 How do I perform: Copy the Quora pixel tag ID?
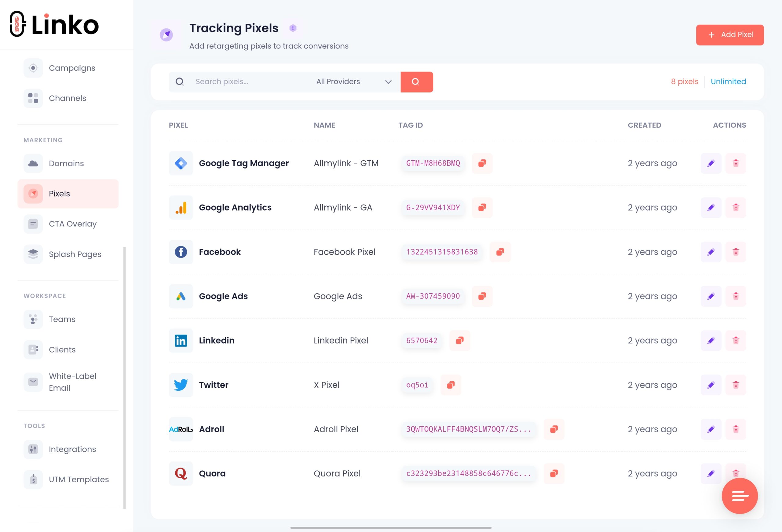click(554, 473)
